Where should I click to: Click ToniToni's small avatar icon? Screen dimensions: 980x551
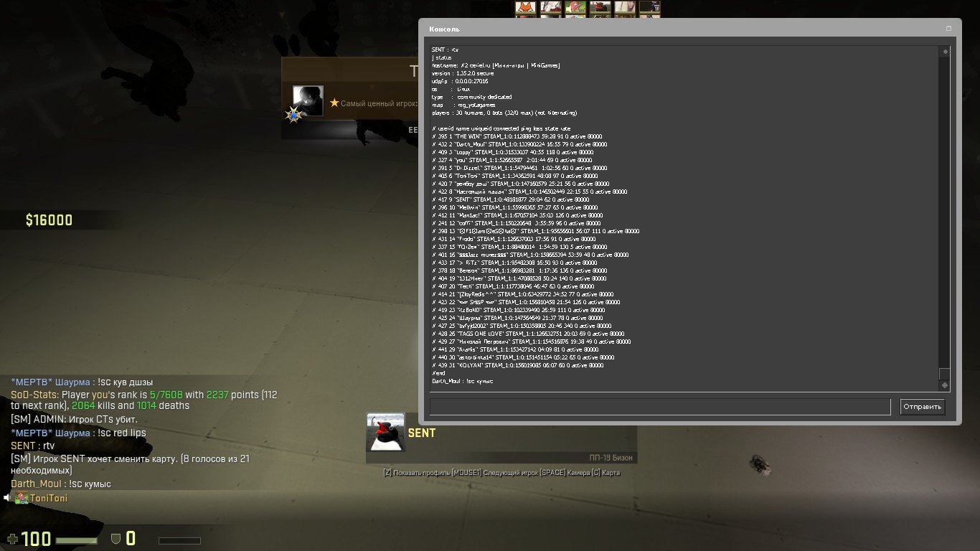tap(22, 498)
